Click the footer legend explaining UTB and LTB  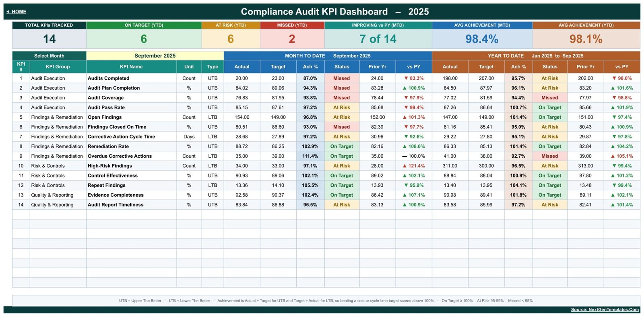click(326, 301)
